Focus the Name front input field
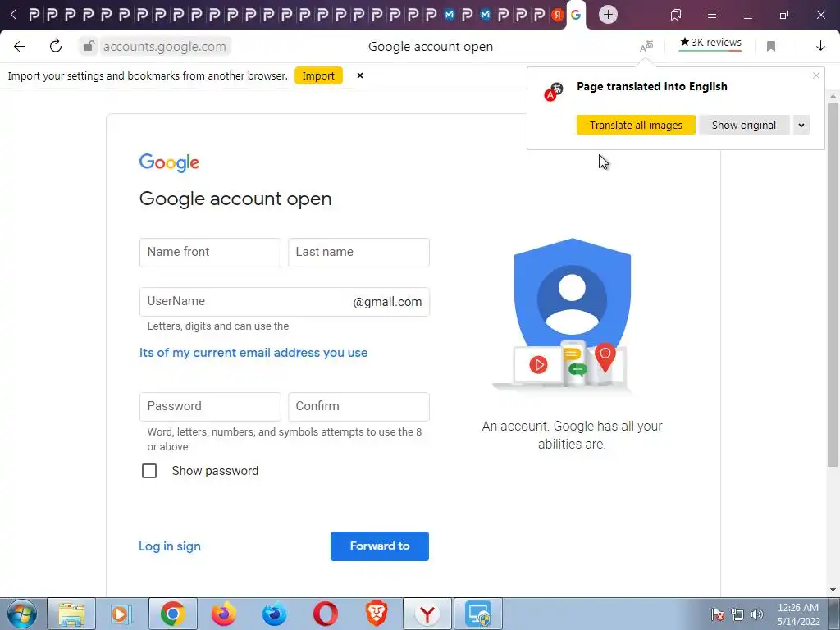 (210, 253)
